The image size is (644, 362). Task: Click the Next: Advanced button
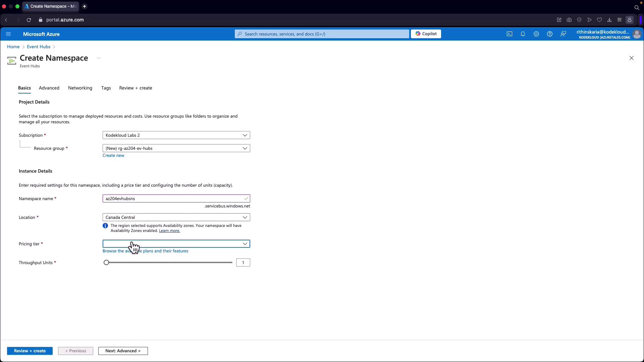(x=123, y=351)
